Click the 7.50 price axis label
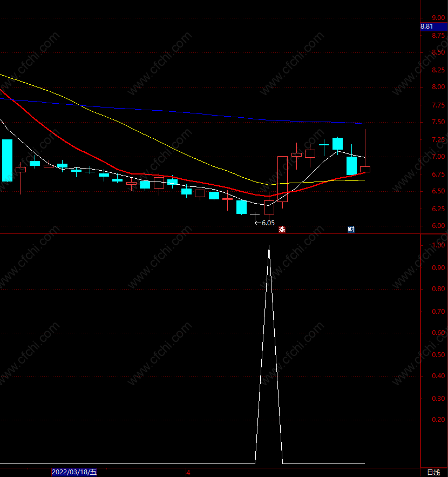 (x=438, y=122)
